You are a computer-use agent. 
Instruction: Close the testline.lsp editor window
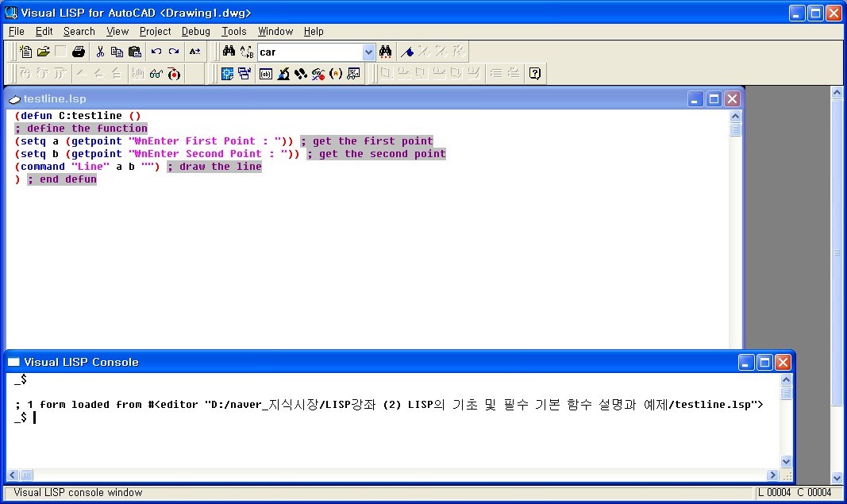[732, 99]
